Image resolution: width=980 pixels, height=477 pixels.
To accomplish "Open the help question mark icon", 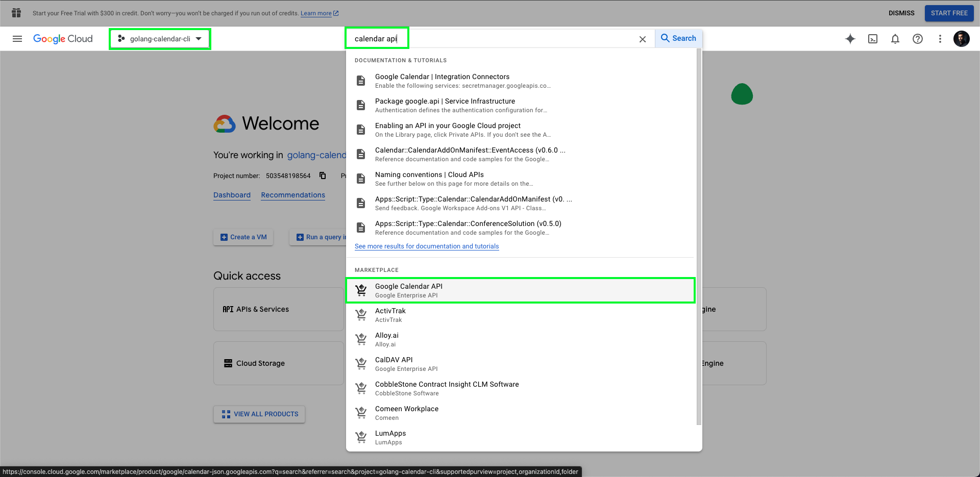I will (918, 39).
